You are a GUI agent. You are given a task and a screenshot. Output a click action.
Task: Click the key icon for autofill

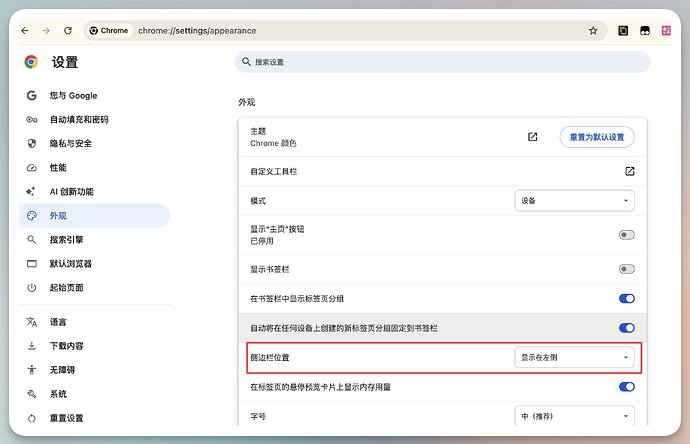[x=32, y=119]
